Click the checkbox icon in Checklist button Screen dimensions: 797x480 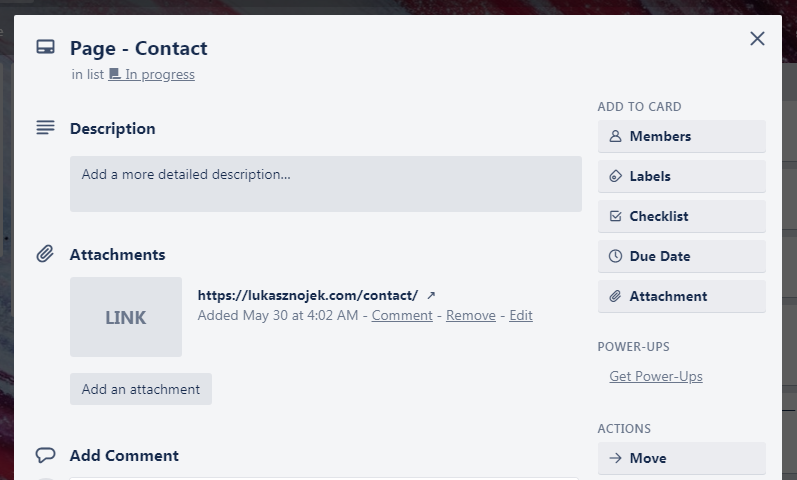(615, 216)
